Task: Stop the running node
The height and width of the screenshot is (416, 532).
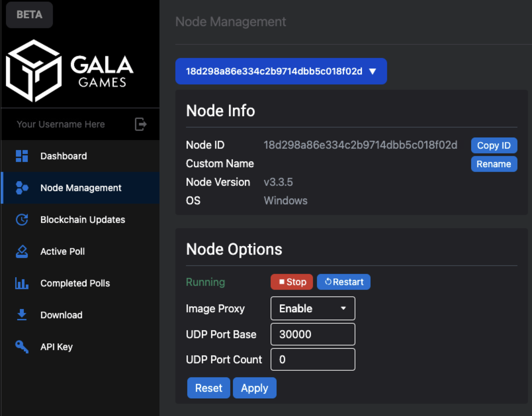Action: pyautogui.click(x=292, y=282)
